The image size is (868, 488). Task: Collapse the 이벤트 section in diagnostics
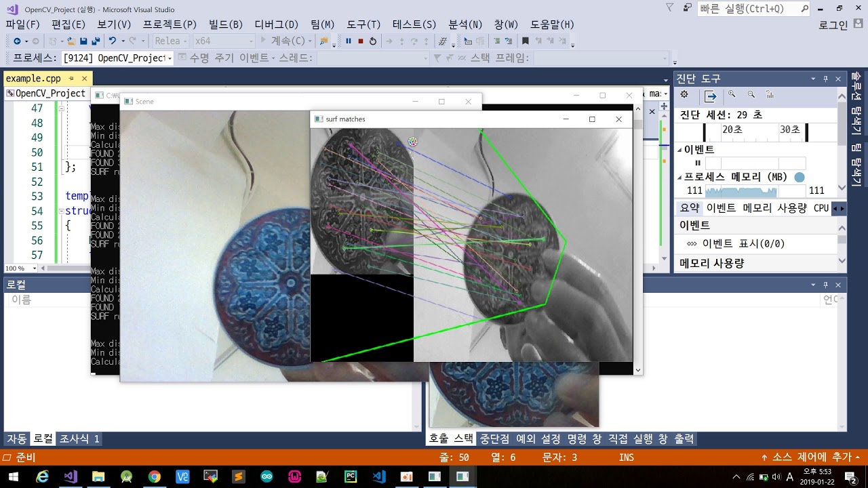click(x=679, y=150)
